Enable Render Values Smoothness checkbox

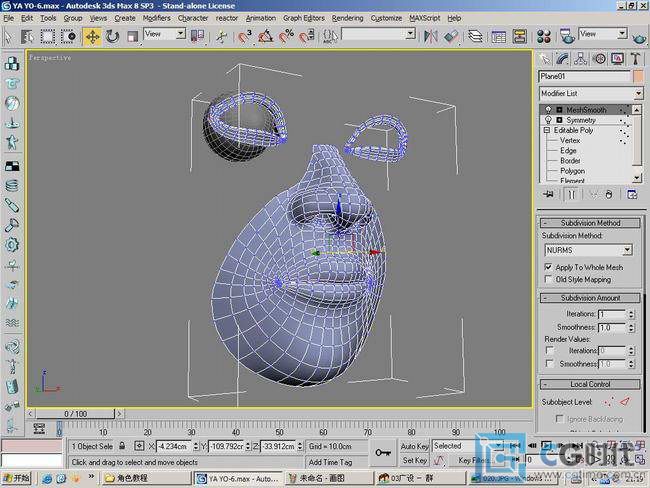550,364
